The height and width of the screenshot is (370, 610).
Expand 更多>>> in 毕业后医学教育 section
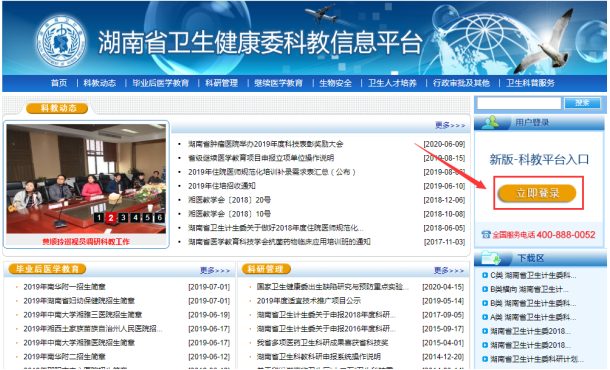pyautogui.click(x=215, y=270)
